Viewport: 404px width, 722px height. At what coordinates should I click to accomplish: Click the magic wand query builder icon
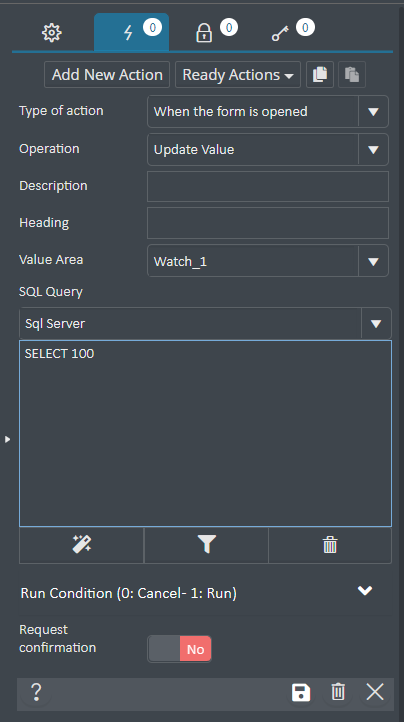click(82, 545)
